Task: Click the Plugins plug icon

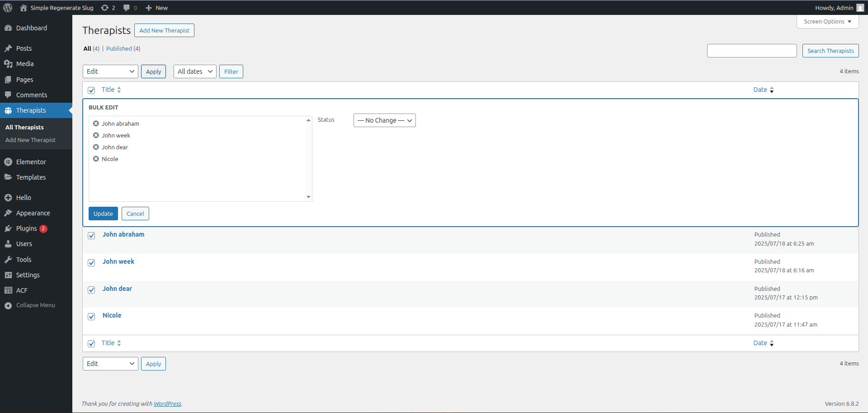Action: point(8,228)
